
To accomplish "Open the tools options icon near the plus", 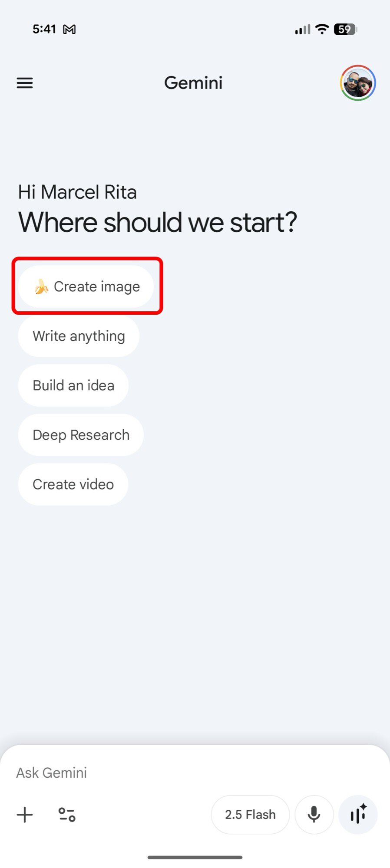I will (66, 815).
